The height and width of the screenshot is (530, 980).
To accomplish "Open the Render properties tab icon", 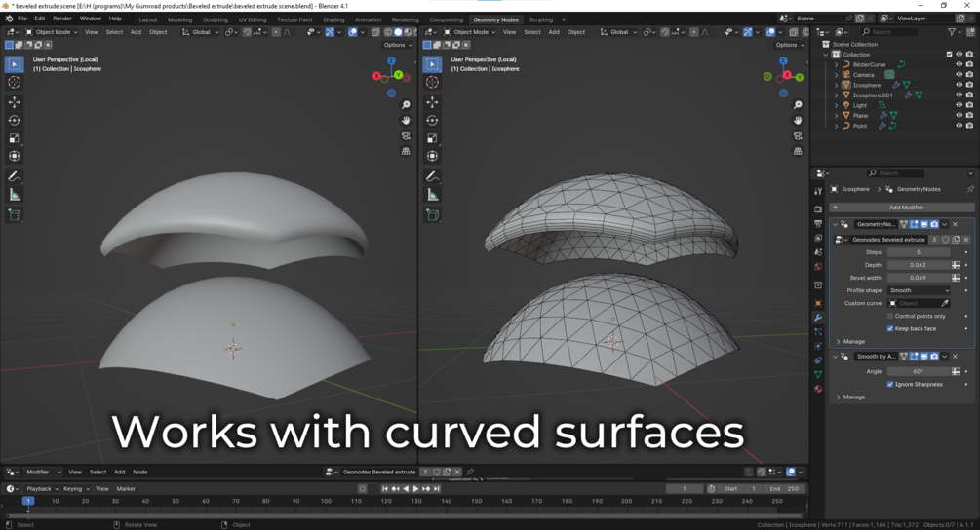I will 818,209.
